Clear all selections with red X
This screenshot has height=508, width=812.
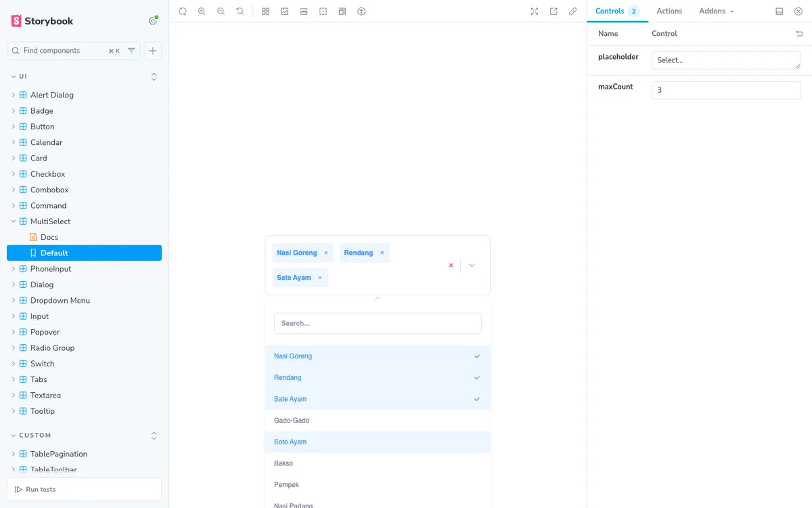(451, 266)
